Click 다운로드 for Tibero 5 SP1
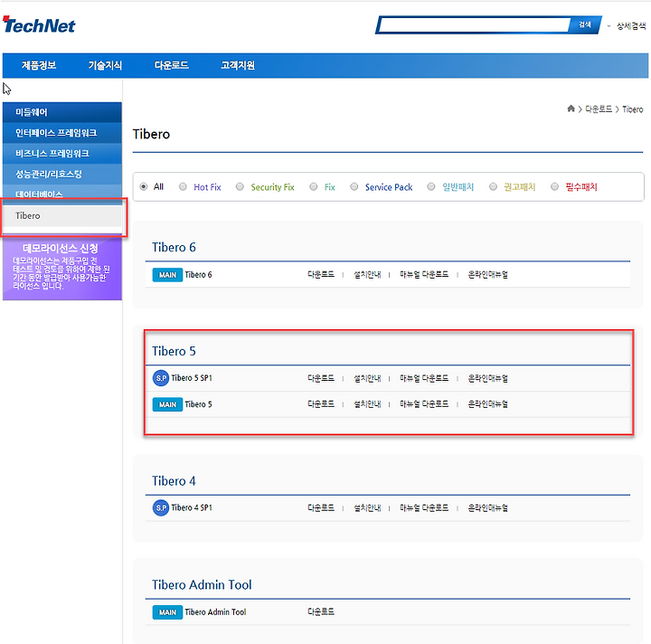Viewport: 651px width, 644px height. (x=321, y=378)
